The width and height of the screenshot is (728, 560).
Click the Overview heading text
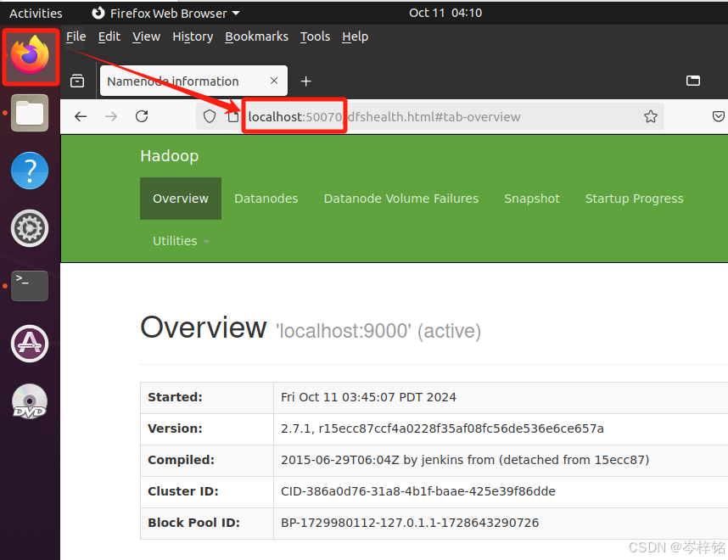click(204, 328)
